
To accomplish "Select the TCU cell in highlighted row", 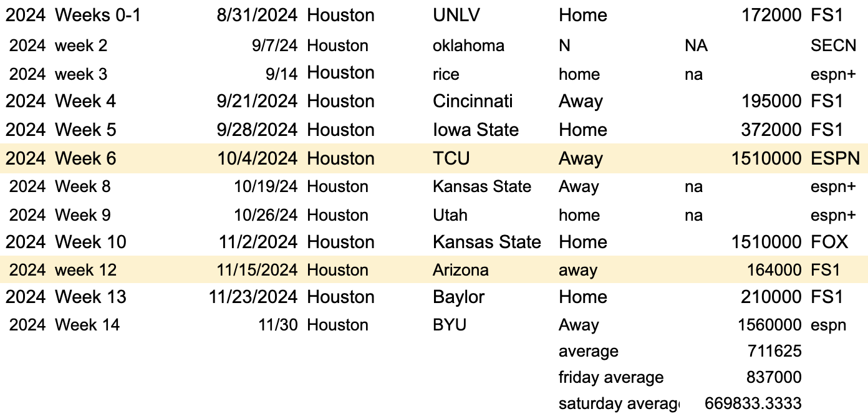I will [x=451, y=158].
